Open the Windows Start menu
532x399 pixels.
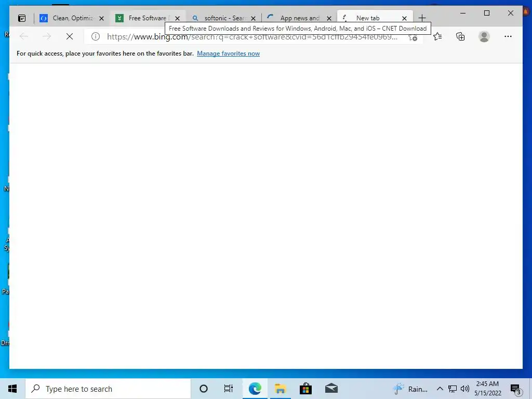(x=12, y=389)
